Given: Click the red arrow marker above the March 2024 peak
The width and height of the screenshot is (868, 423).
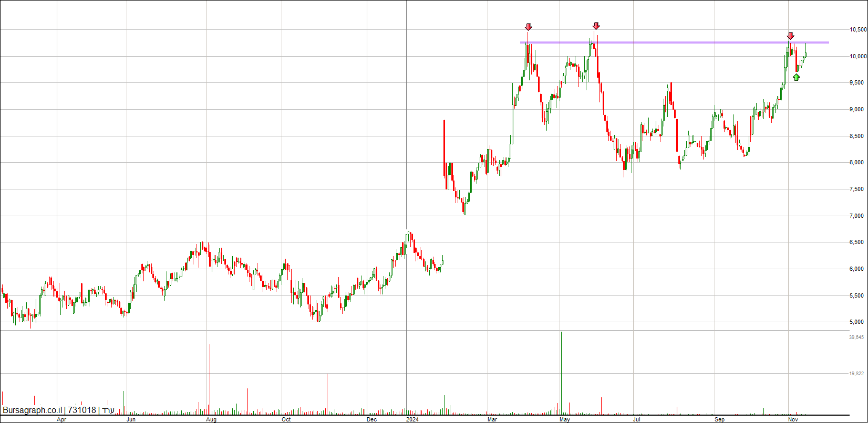Looking at the screenshot, I should (529, 27).
